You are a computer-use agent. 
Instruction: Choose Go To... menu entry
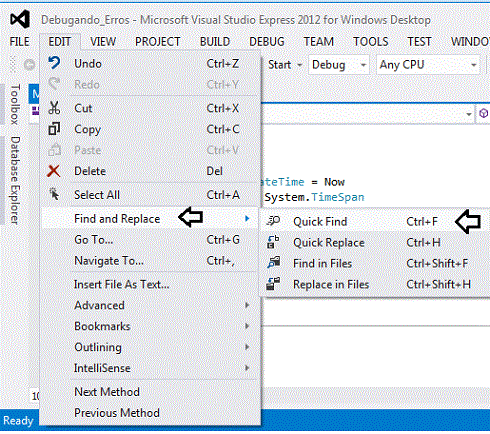[x=150, y=240]
